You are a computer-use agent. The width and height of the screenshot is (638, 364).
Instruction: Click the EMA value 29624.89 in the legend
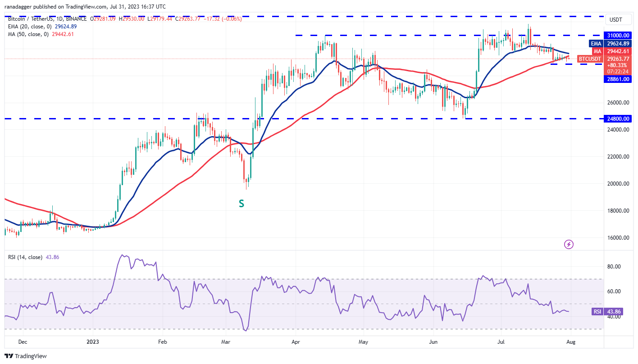point(66,27)
